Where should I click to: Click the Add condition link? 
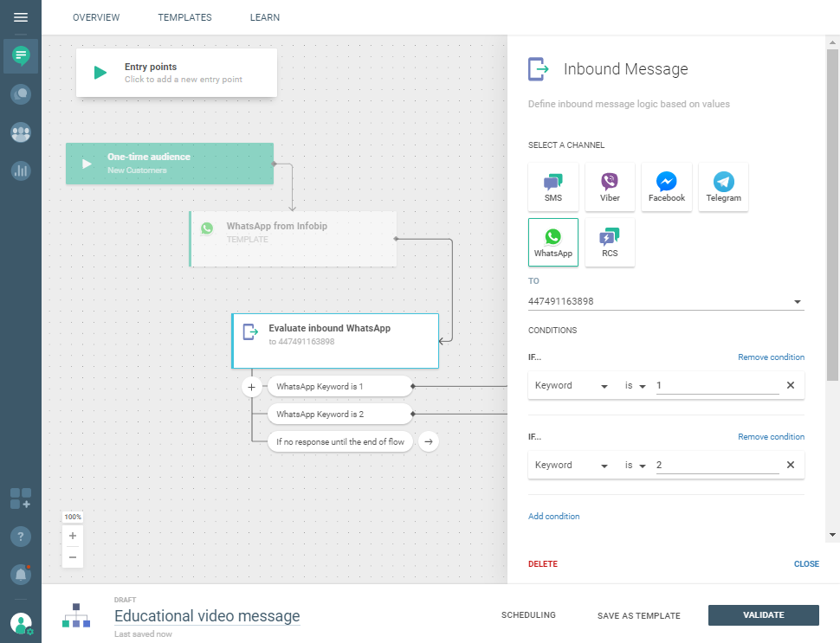tap(553, 517)
